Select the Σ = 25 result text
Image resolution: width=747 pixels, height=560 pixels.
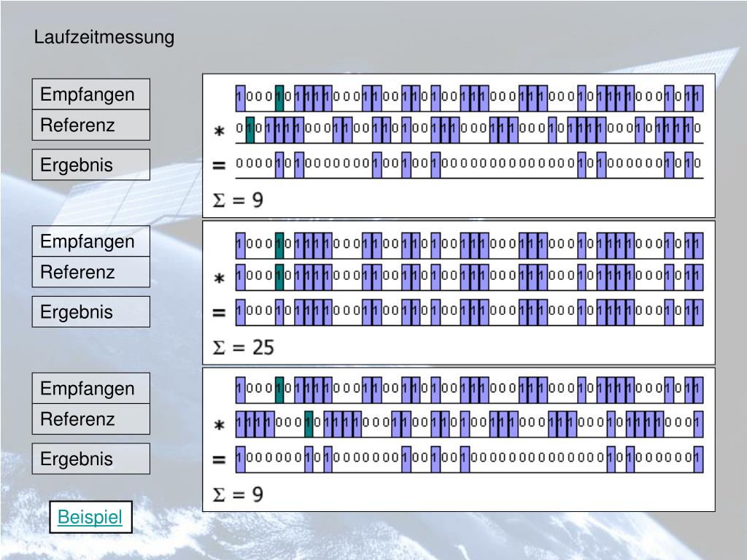(x=243, y=348)
